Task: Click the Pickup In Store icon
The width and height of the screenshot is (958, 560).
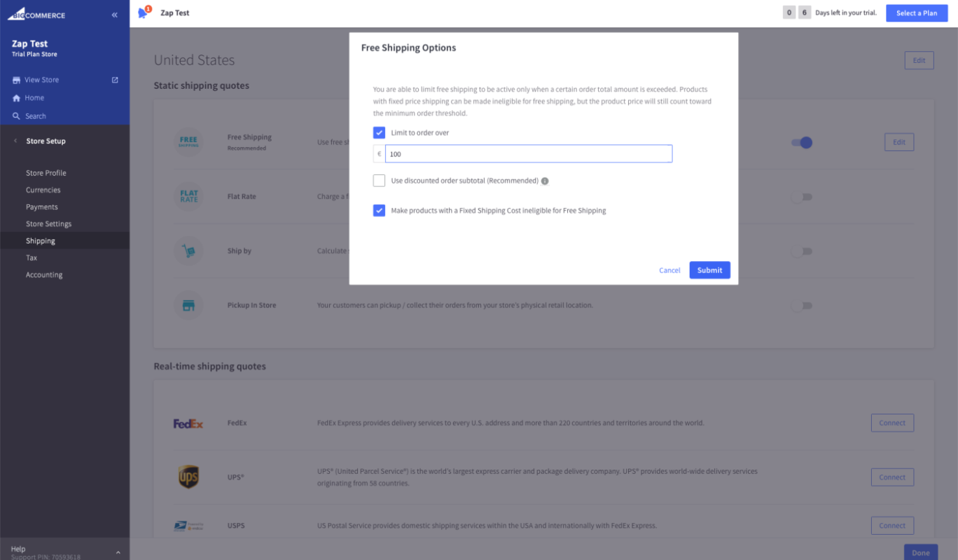Action: (188, 305)
